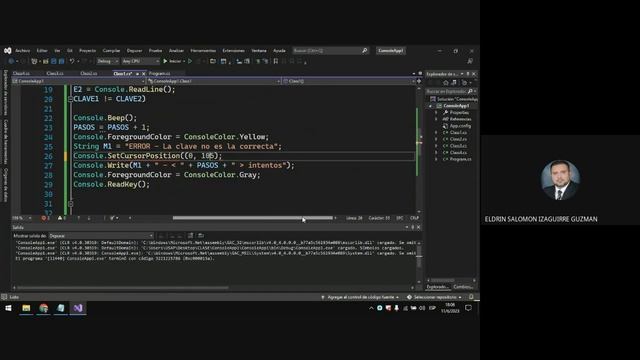Open the Depurar menu
Viewport: 640px width, 360px height.
(134, 51)
